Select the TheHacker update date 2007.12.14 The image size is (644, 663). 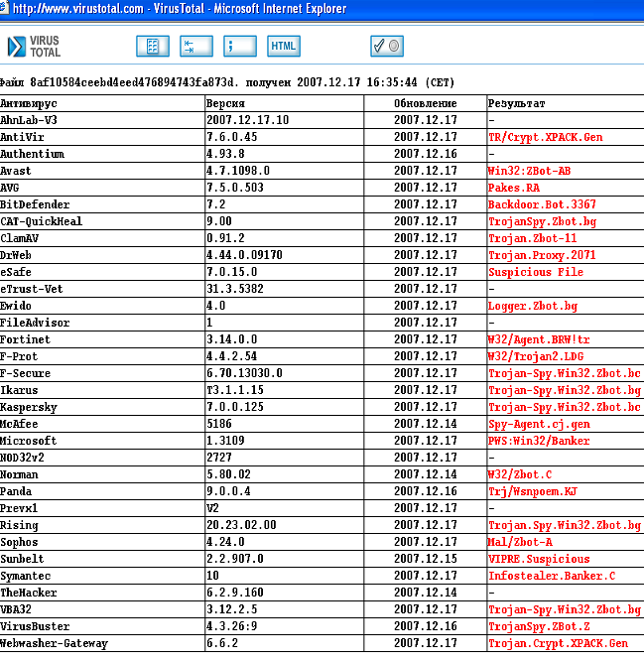[426, 593]
